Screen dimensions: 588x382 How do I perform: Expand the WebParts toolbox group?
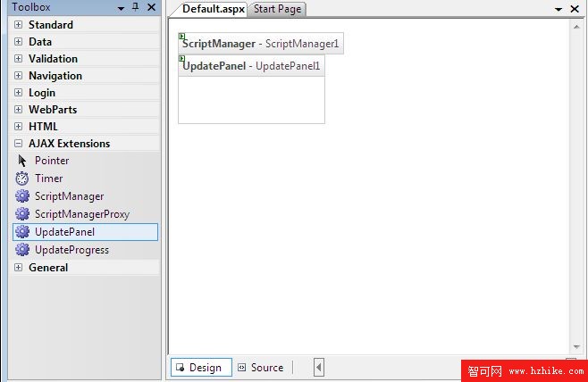pos(19,110)
